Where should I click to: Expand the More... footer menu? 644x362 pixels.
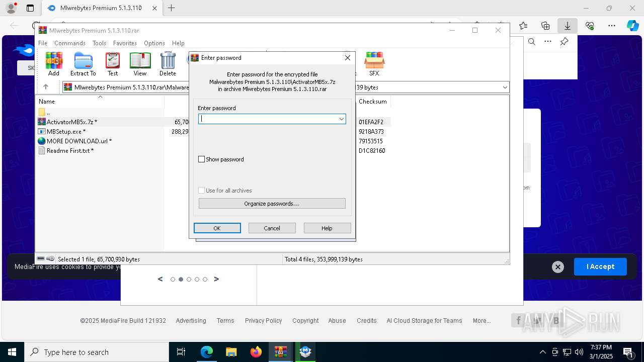click(x=481, y=321)
